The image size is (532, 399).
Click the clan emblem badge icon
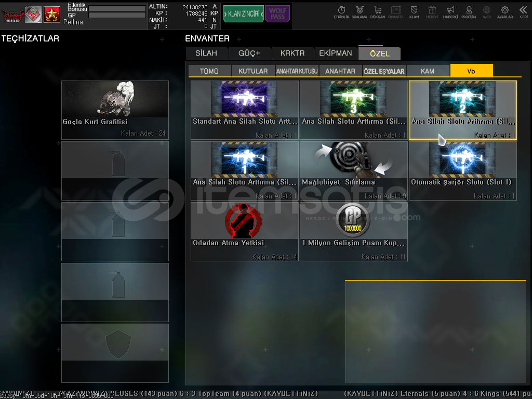(x=33, y=15)
